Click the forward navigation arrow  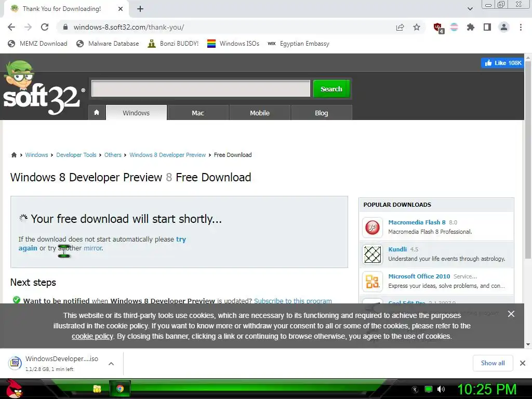coord(28,27)
